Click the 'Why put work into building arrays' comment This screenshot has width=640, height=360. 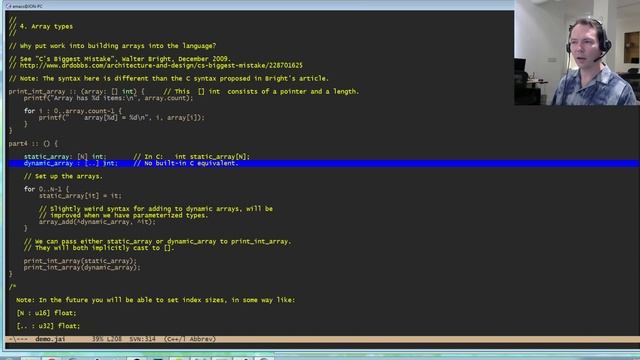point(112,46)
